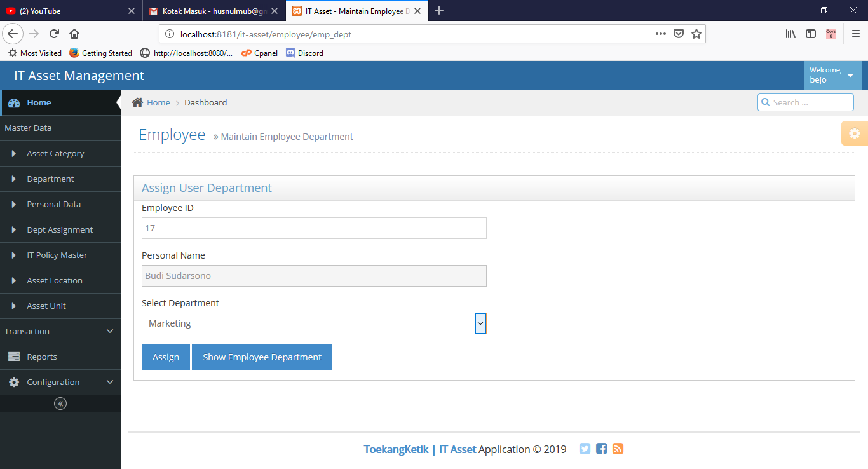Open the orange settings gear panel
Viewport: 868px width, 469px height.
click(854, 133)
